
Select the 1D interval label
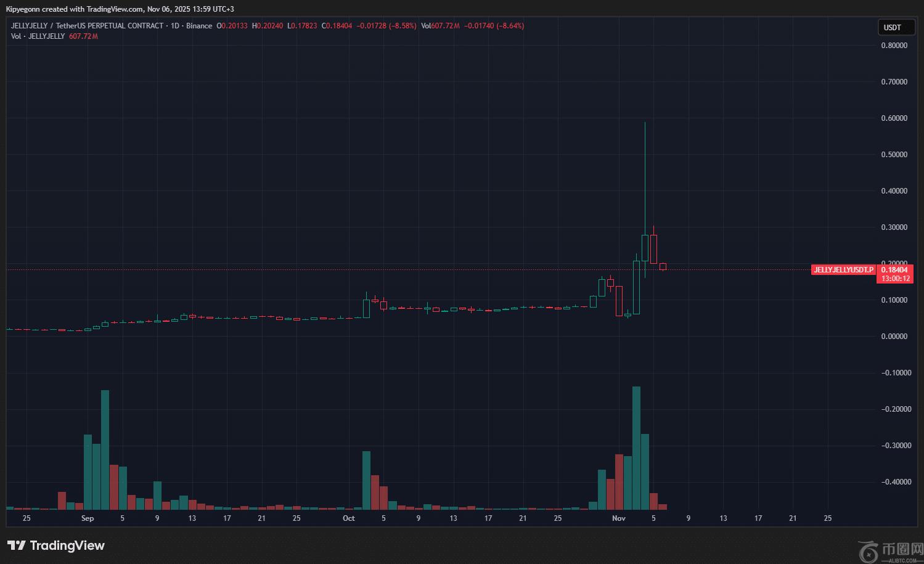point(174,26)
